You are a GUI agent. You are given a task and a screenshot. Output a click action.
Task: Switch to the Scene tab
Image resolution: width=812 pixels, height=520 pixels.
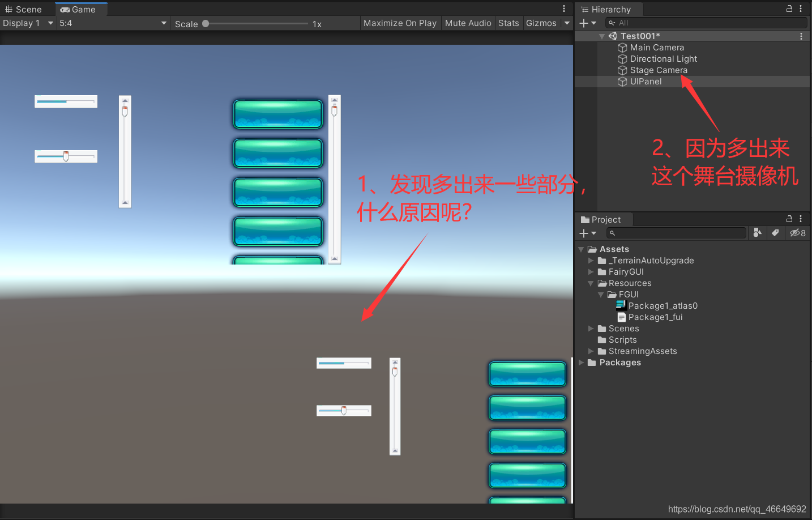coord(25,8)
